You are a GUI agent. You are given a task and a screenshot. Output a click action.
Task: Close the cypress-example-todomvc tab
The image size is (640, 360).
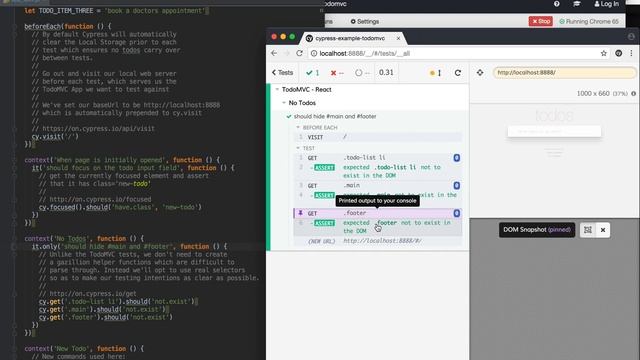point(398,38)
